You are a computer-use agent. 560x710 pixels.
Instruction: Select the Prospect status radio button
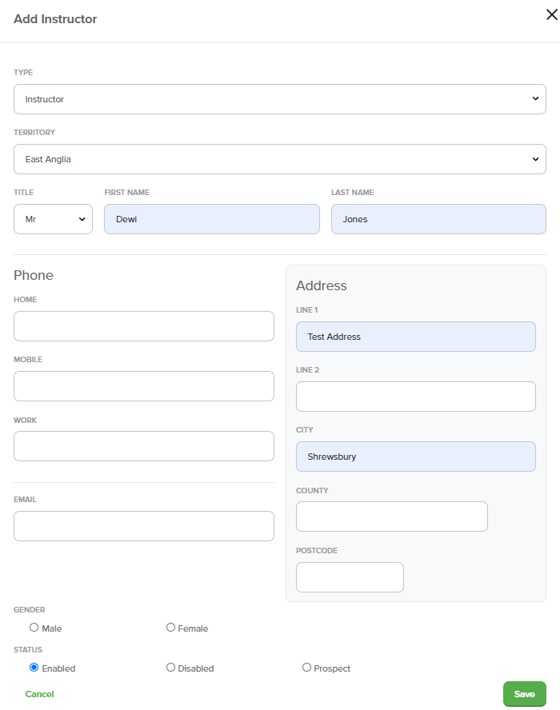pos(306,667)
